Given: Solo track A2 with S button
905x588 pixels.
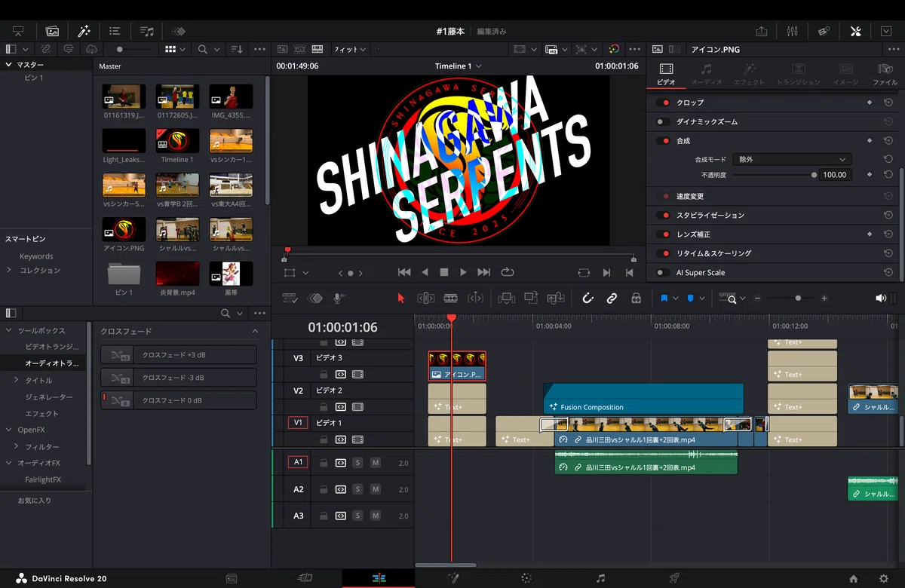Looking at the screenshot, I should pyautogui.click(x=358, y=489).
